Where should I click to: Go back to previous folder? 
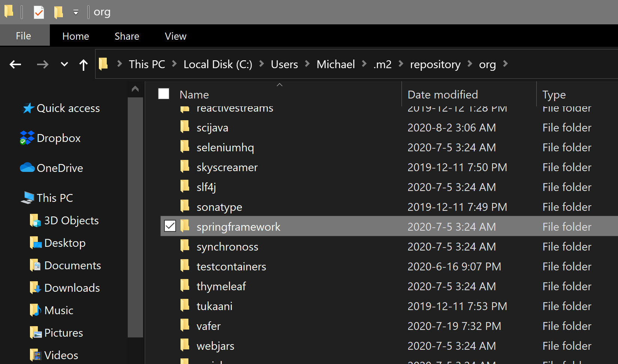click(15, 64)
